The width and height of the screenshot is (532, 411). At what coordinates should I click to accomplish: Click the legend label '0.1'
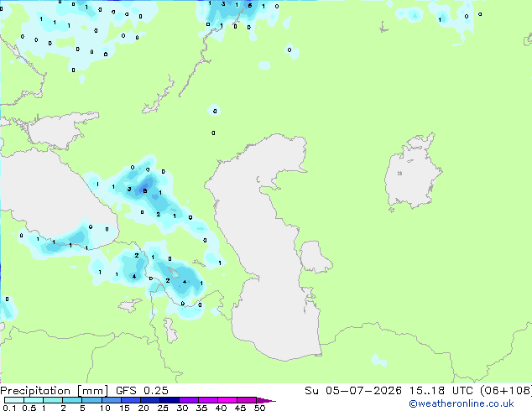(9, 408)
